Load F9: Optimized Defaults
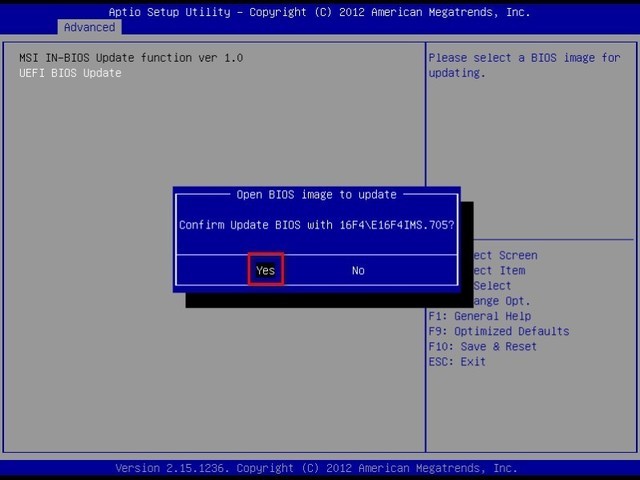The width and height of the screenshot is (640, 480). tap(497, 331)
